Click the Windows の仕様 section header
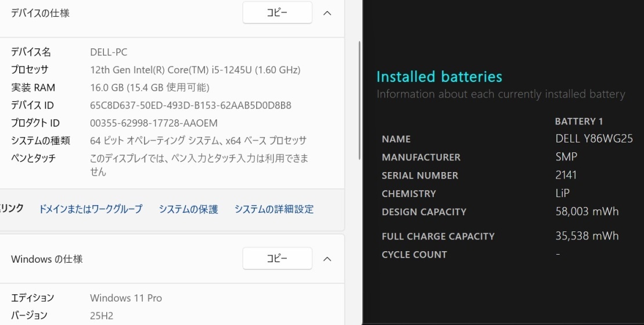Viewport: 644px width, 325px height. [x=47, y=259]
